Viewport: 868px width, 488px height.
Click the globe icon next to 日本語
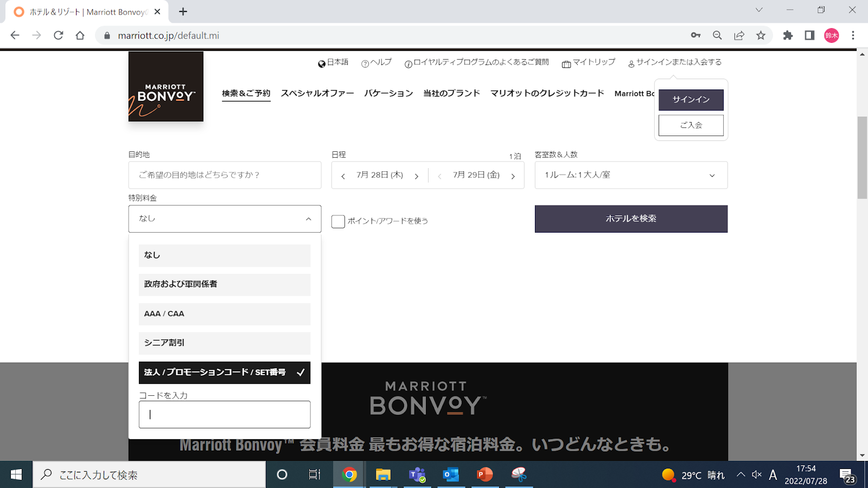click(x=322, y=63)
